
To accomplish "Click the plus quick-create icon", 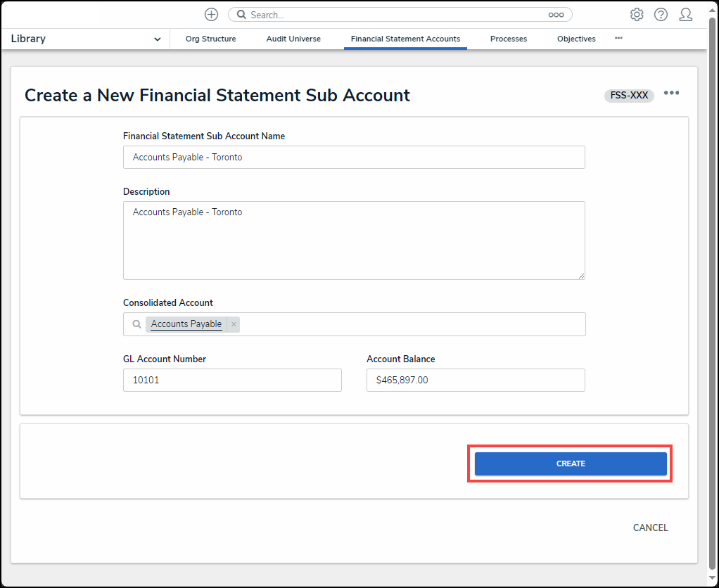I will coord(211,15).
